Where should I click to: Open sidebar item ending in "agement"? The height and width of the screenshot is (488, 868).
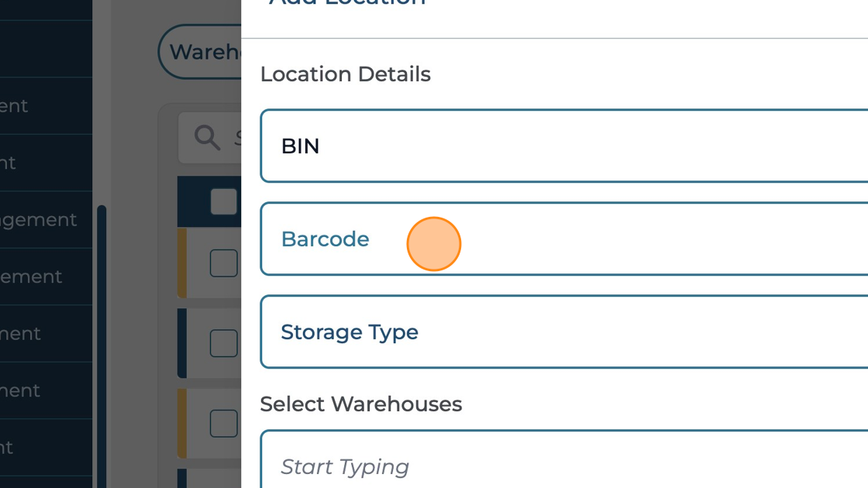39,220
